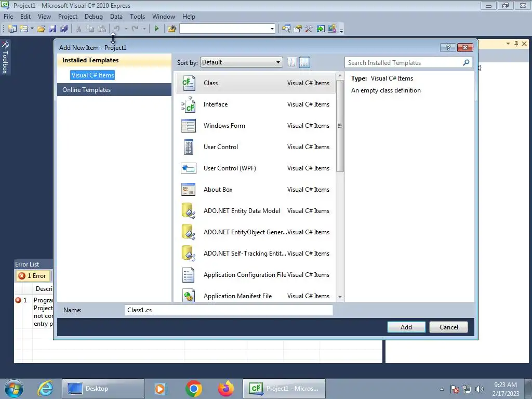Click the template list scrollbar thumb
Screen dimensions: 532x399
[x=340, y=126]
